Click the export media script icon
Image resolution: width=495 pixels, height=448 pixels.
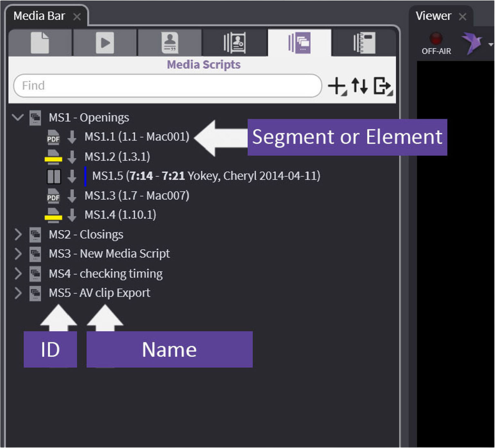pos(382,86)
